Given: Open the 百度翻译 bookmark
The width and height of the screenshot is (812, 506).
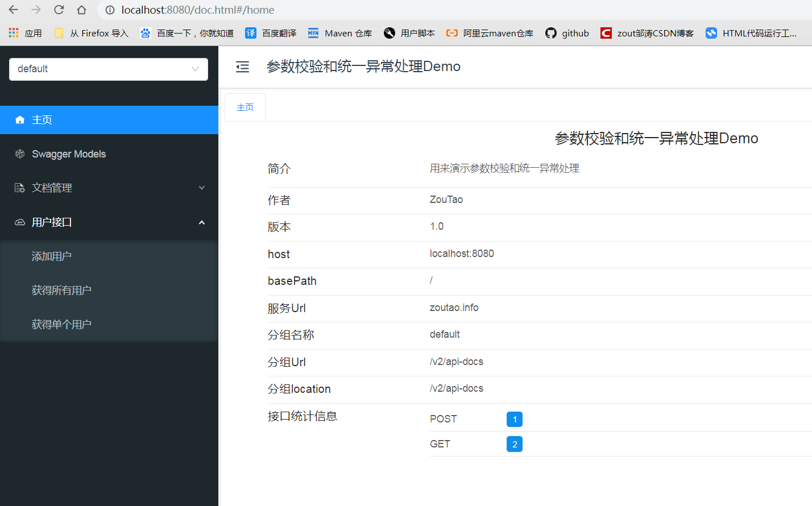Looking at the screenshot, I should [271, 33].
